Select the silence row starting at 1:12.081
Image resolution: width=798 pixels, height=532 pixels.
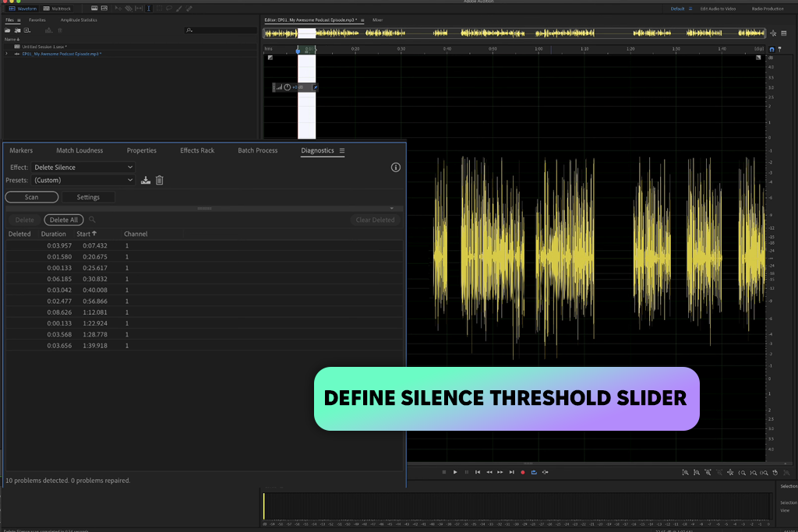pos(204,312)
